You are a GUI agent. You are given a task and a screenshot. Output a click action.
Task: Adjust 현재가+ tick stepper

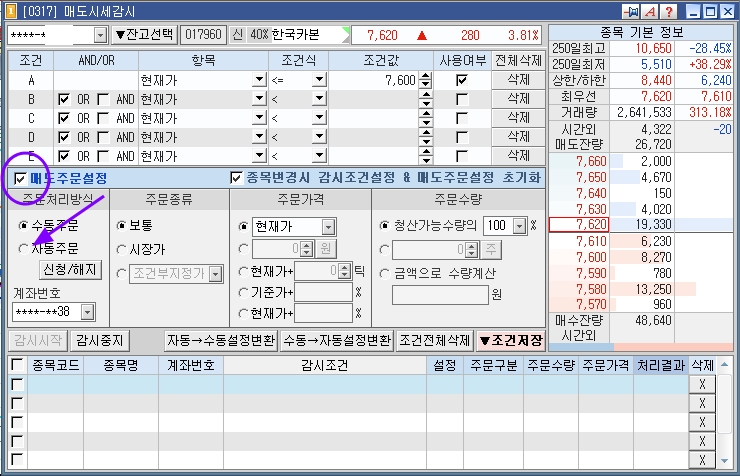pos(345,271)
